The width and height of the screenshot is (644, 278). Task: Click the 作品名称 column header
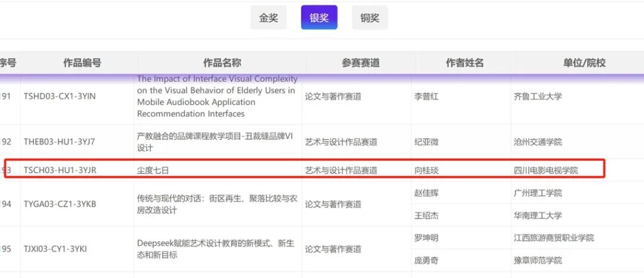(x=222, y=63)
